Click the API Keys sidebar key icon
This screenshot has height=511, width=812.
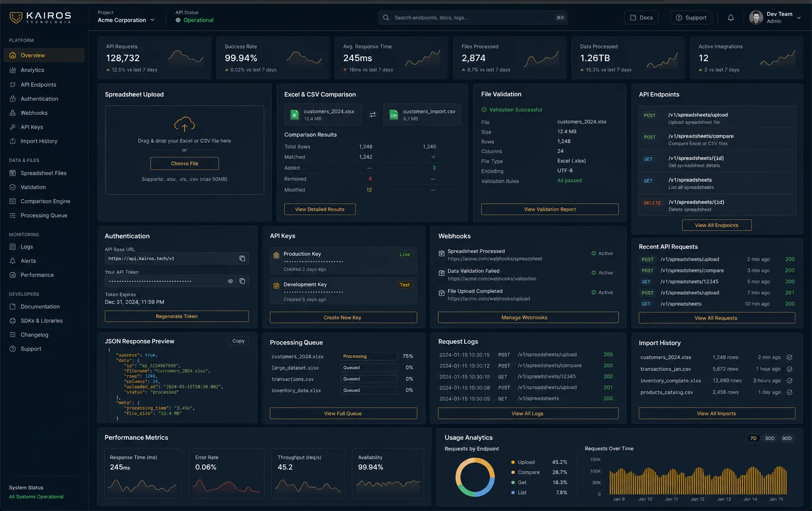click(x=13, y=127)
